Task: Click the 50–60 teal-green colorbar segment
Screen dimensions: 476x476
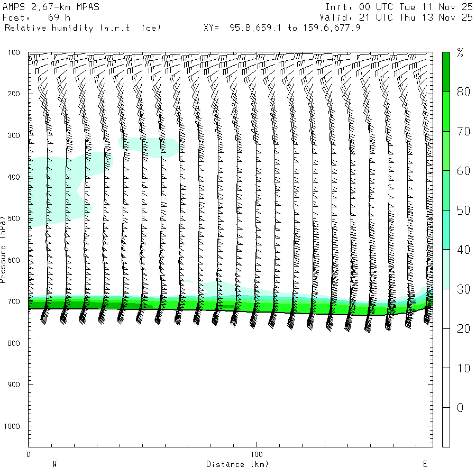Action: point(446,190)
